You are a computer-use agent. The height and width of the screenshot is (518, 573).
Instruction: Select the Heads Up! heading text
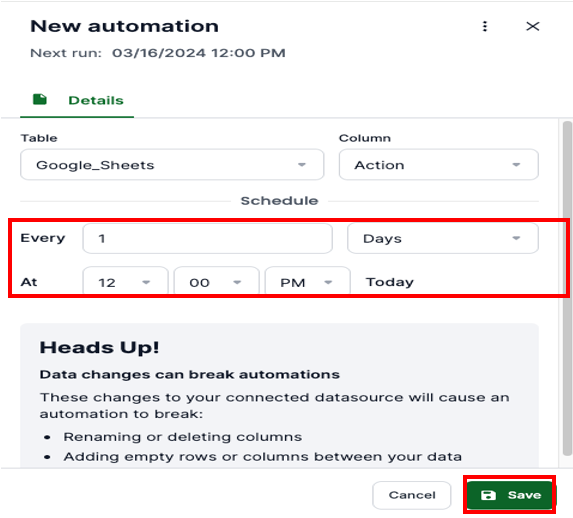coord(99,347)
